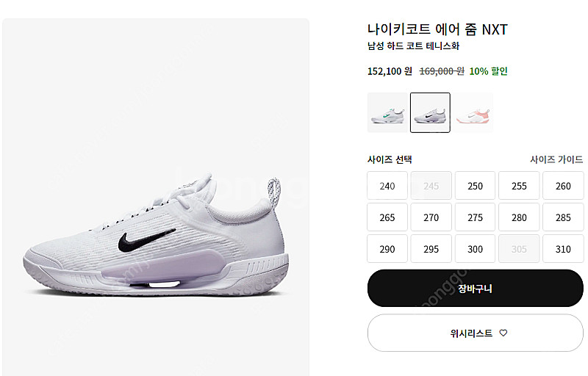
Task: Pick shoe size 275
Action: [476, 217]
